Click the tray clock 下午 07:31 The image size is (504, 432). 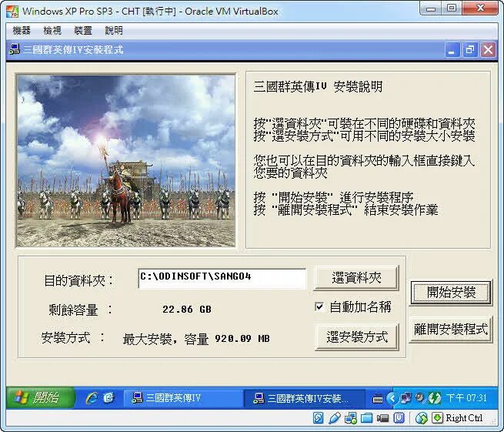point(466,398)
